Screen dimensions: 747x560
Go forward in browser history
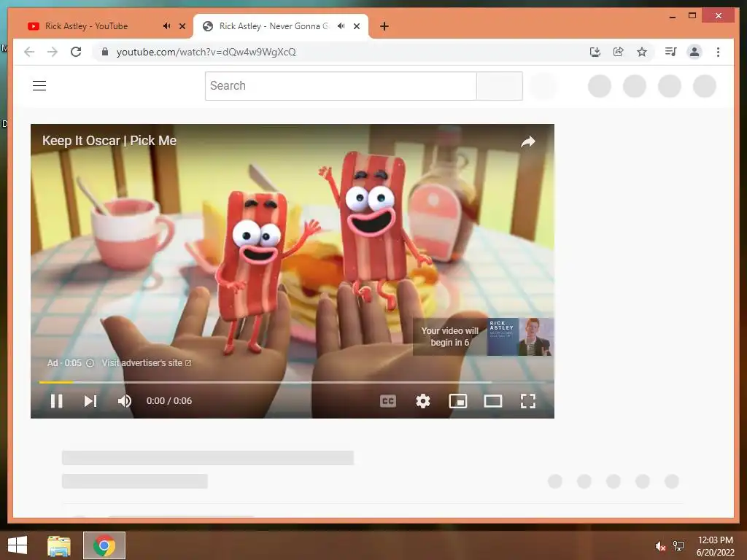53,52
